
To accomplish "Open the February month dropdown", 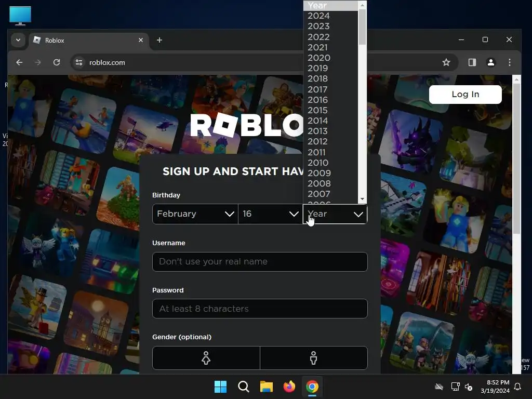I will 195,214.
